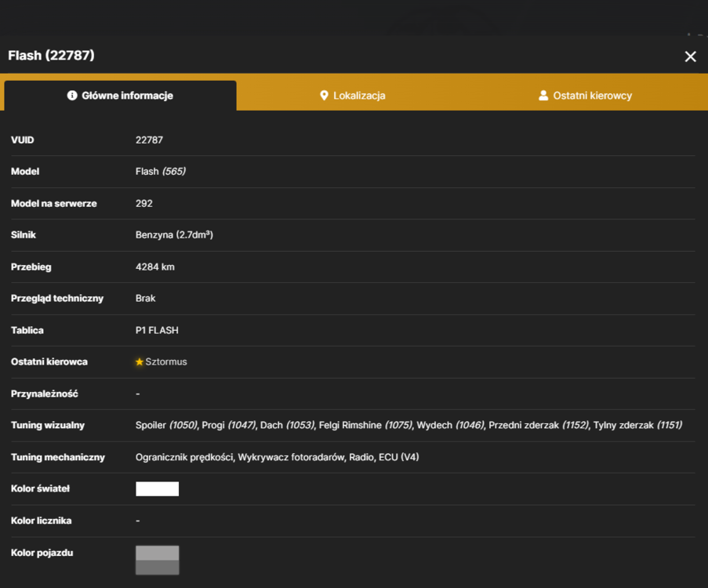
Task: Open the Sztormus driver profile link
Action: pos(166,361)
